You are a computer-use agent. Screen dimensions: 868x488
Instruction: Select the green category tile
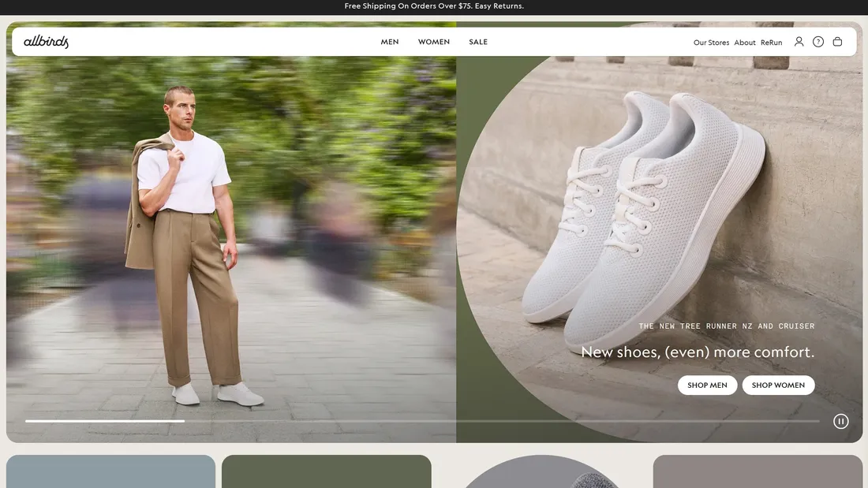(x=326, y=471)
